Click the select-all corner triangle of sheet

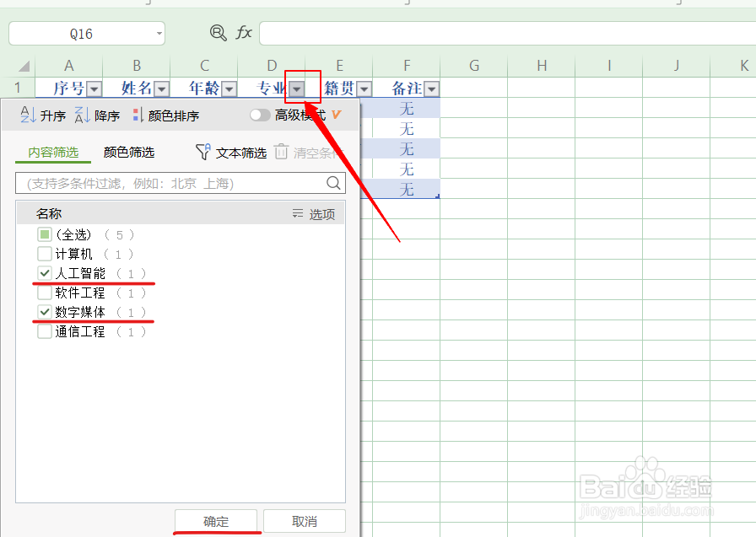point(23,66)
